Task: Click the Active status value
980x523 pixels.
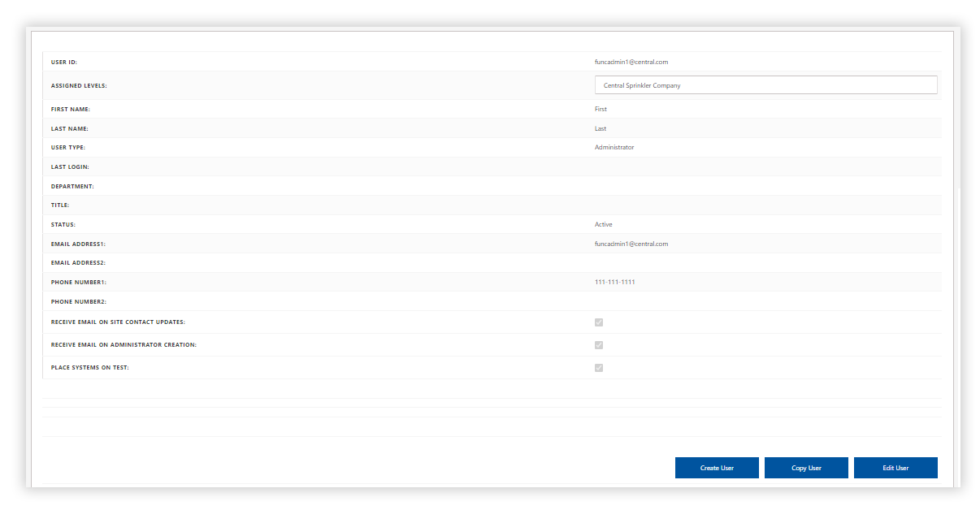Action: coord(603,224)
